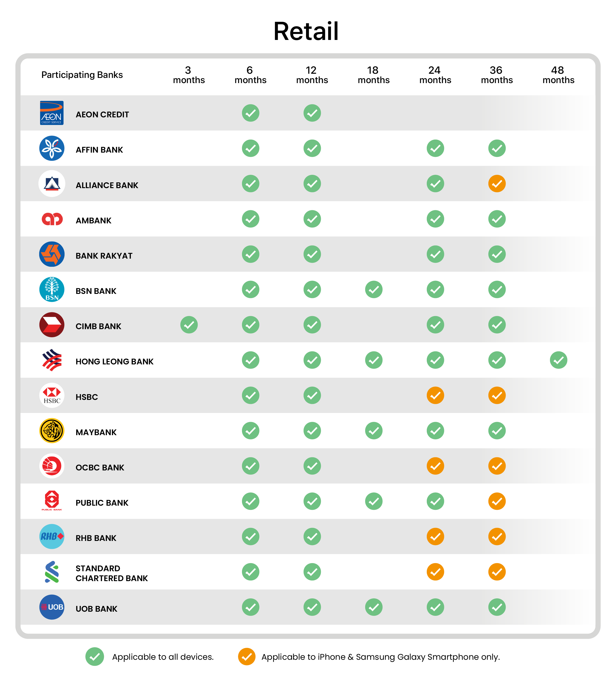Click the Affin Bank logo
Screen dimensions: 616x678
tap(52, 148)
